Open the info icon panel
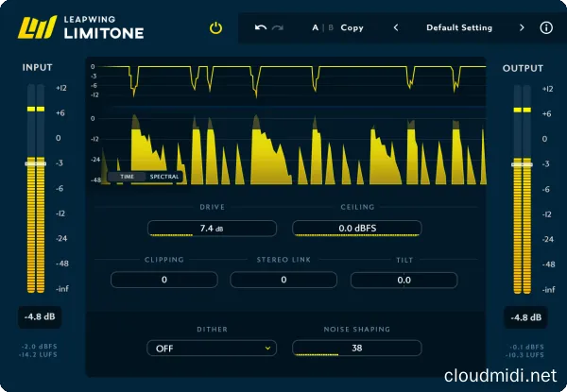This screenshot has width=567, height=392. (546, 28)
